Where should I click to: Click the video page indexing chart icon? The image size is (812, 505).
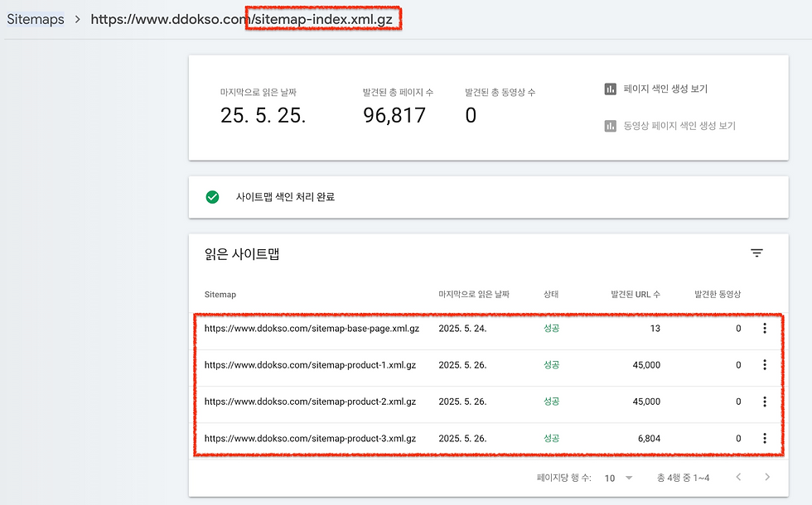click(x=611, y=126)
